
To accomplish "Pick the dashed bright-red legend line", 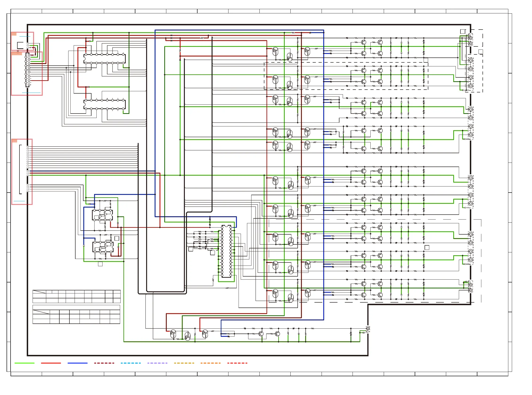I will pos(237,363).
